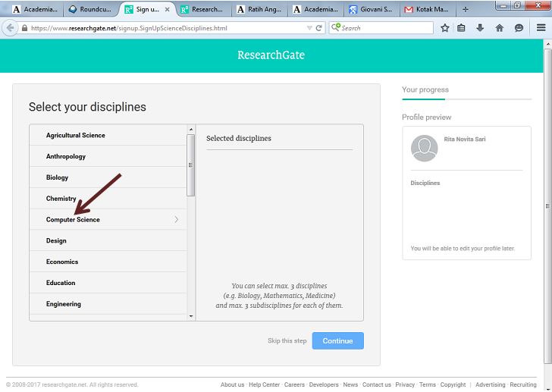Click the address bar URL
Image resolution: width=552 pixels, height=392 pixels.
129,28
